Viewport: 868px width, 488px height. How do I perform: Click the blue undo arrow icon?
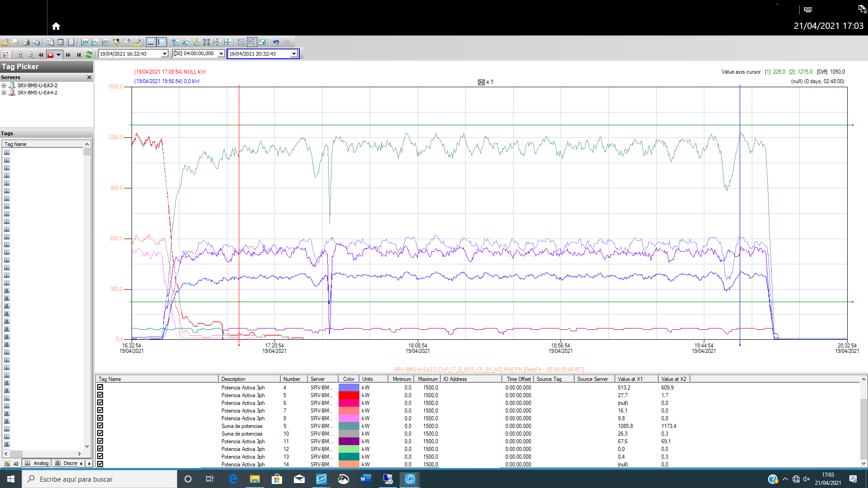276,42
